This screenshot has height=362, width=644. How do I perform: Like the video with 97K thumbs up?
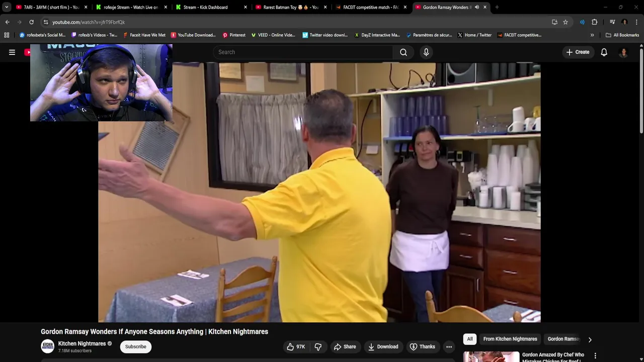(x=296, y=346)
